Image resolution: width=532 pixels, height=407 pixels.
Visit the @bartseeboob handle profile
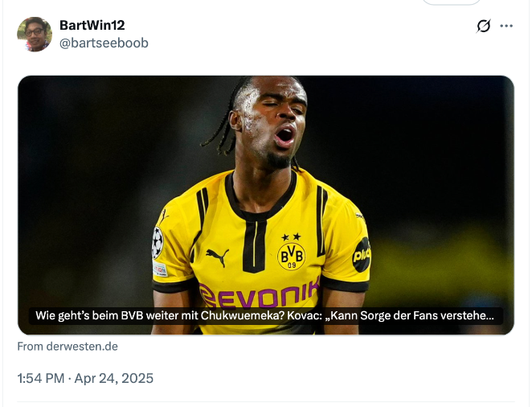tap(104, 43)
